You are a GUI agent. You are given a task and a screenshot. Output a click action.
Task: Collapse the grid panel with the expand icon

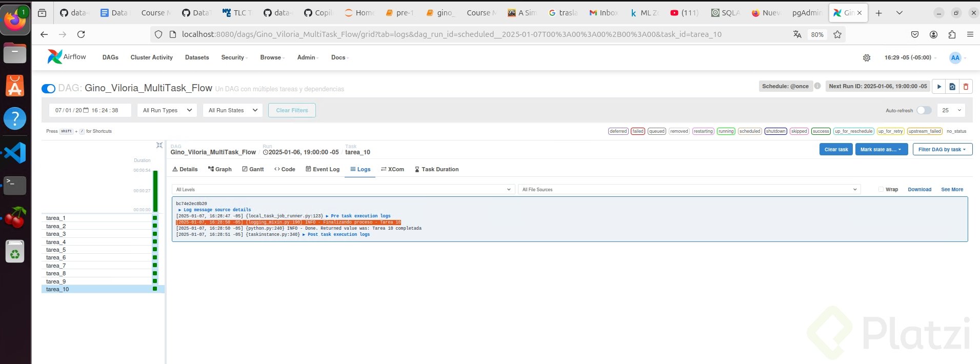(x=159, y=146)
